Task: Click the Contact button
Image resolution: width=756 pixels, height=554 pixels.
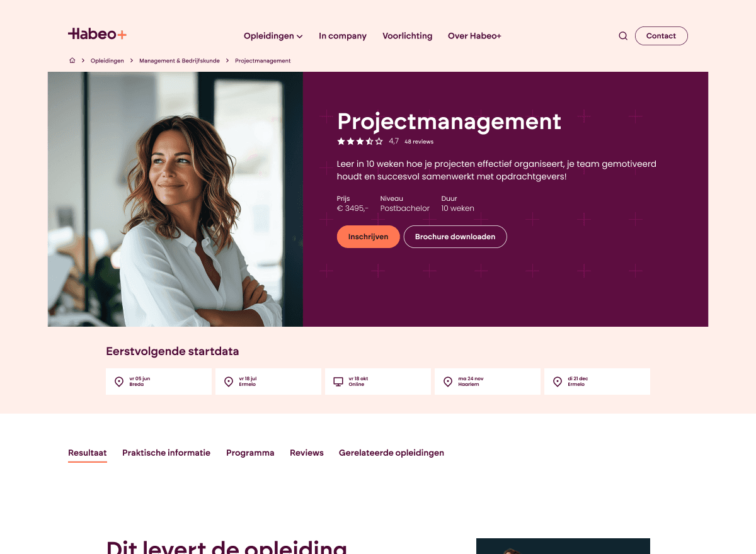Action: coord(661,36)
